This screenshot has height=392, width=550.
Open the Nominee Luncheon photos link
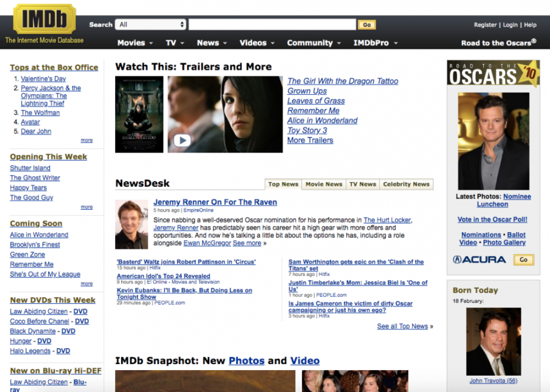click(x=505, y=200)
